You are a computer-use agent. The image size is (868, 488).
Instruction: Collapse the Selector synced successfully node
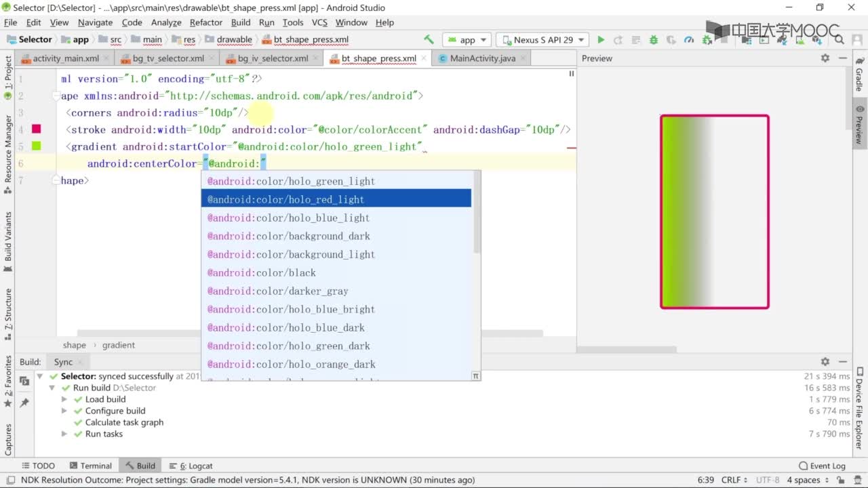click(40, 376)
